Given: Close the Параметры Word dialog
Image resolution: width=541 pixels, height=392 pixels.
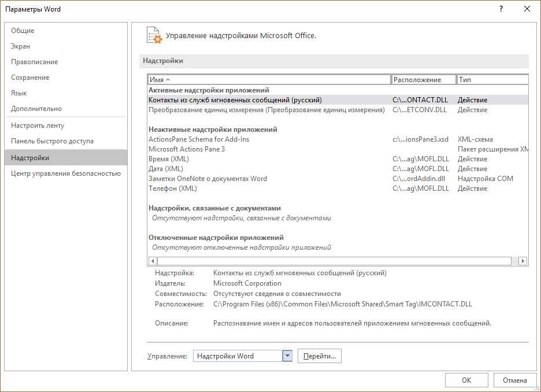Looking at the screenshot, I should click(x=527, y=9).
